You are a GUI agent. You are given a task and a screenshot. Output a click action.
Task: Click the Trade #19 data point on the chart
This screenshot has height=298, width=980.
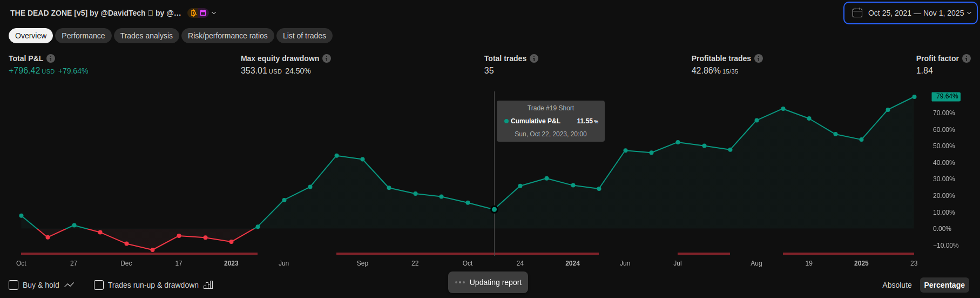(494, 209)
